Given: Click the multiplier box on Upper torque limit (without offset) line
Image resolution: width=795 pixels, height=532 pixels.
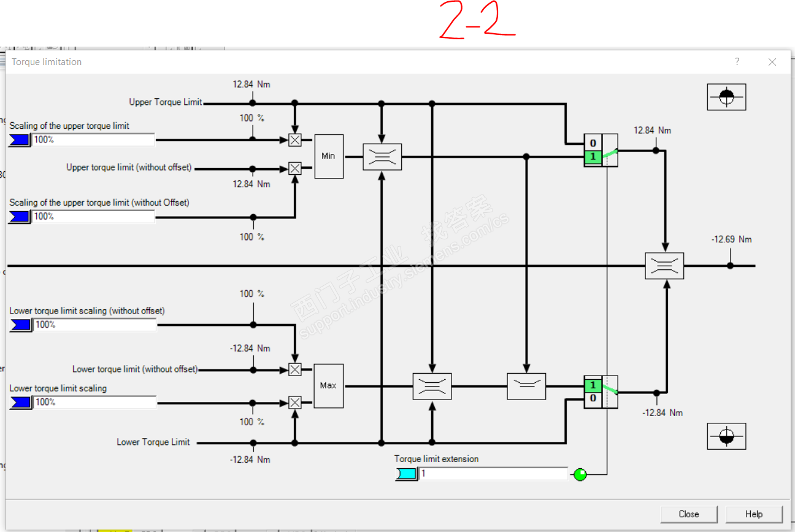Looking at the screenshot, I should pyautogui.click(x=295, y=168).
